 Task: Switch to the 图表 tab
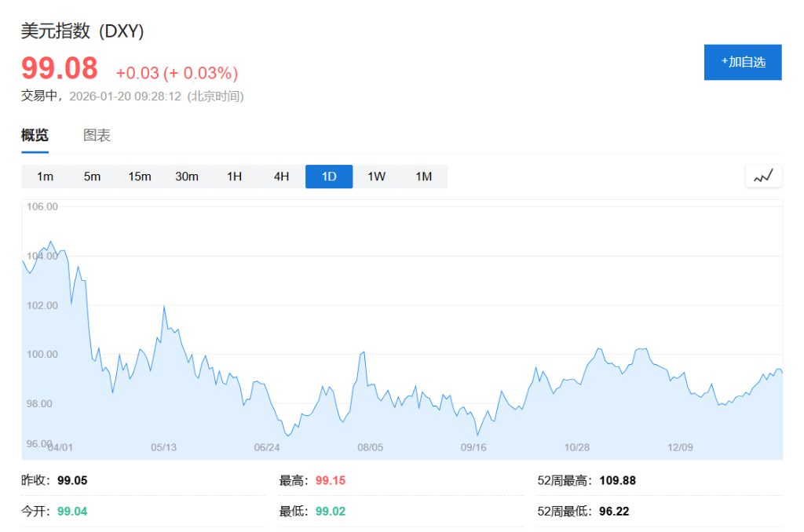[x=96, y=135]
